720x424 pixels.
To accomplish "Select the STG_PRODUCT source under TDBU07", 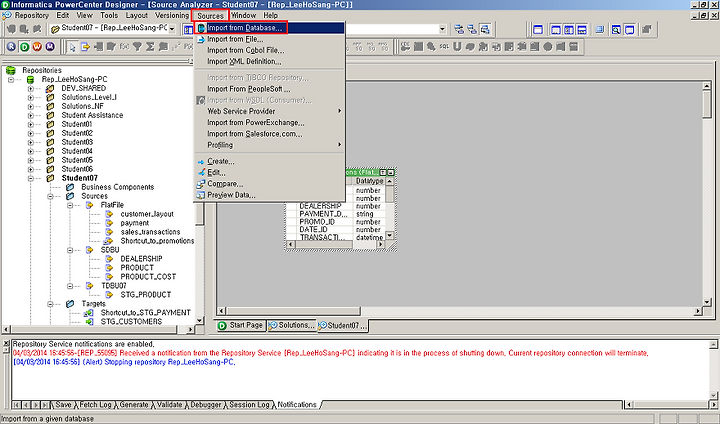I will (x=146, y=295).
